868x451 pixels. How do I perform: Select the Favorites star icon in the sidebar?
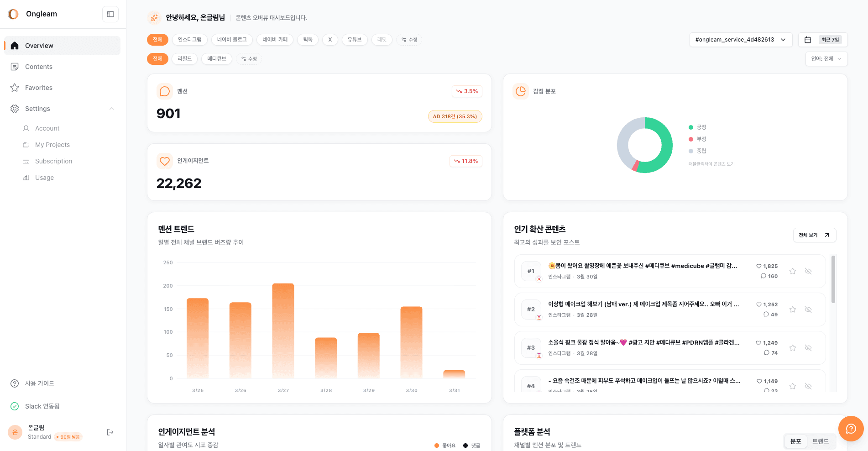pyautogui.click(x=14, y=87)
